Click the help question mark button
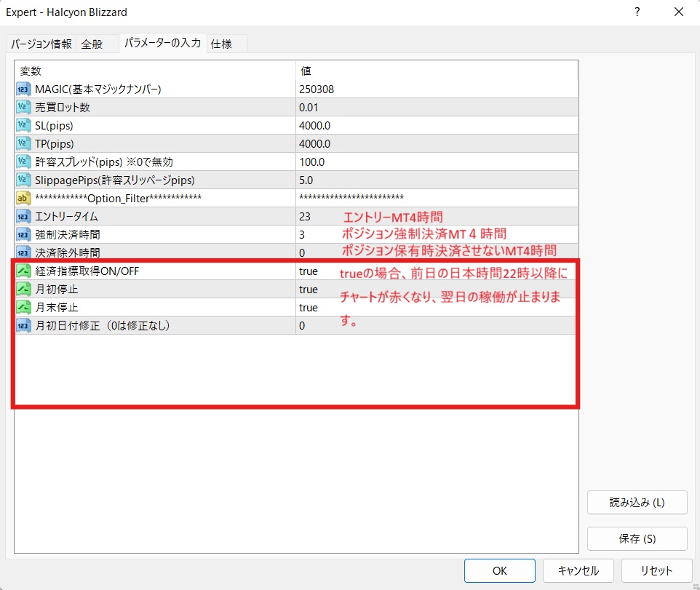Viewport: 700px width, 590px height. (x=637, y=12)
